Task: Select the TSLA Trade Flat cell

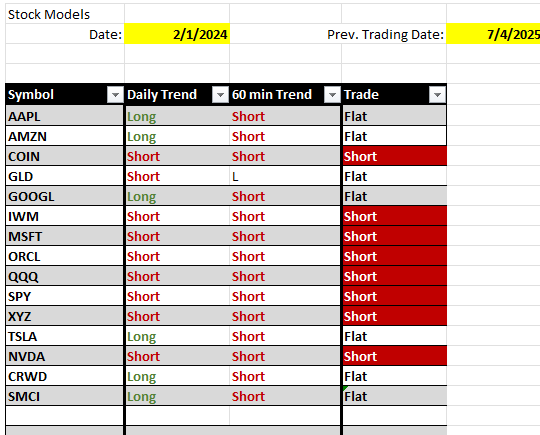Action: [x=395, y=336]
